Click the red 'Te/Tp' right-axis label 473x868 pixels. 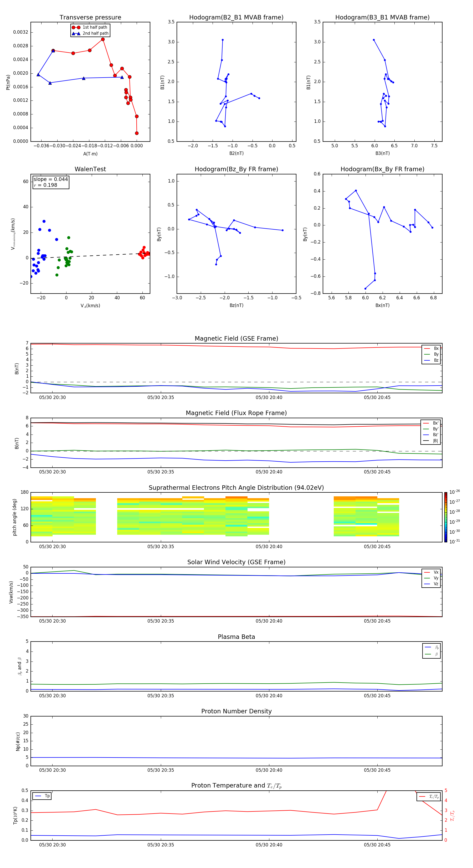pos(453,815)
